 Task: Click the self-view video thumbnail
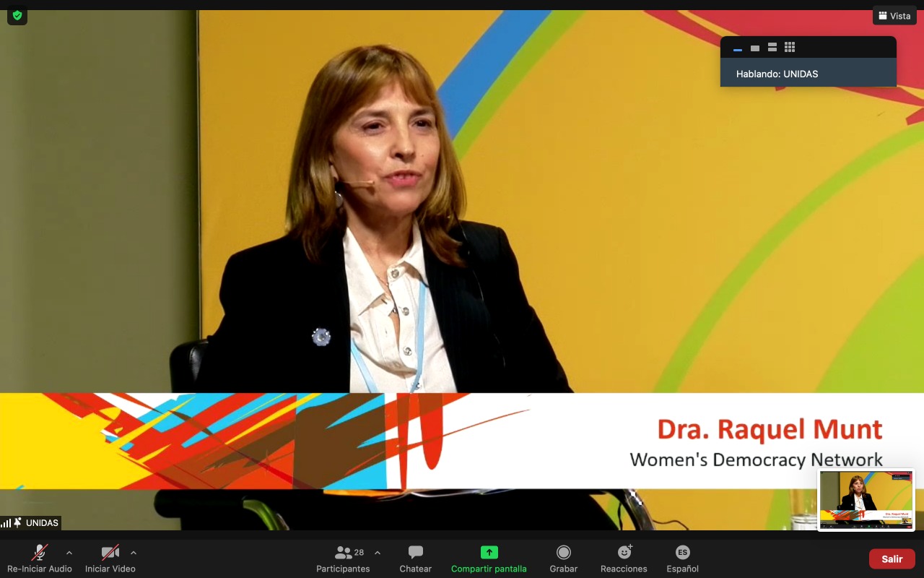tap(866, 500)
